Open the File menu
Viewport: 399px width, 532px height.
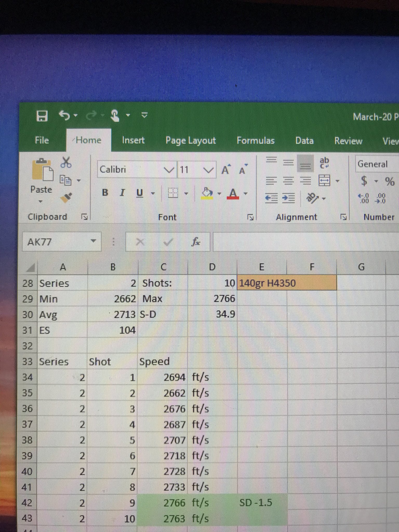pyautogui.click(x=42, y=140)
